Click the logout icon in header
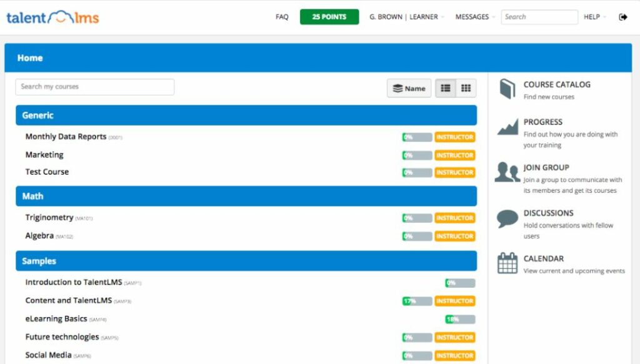640x364 pixels. (x=623, y=17)
